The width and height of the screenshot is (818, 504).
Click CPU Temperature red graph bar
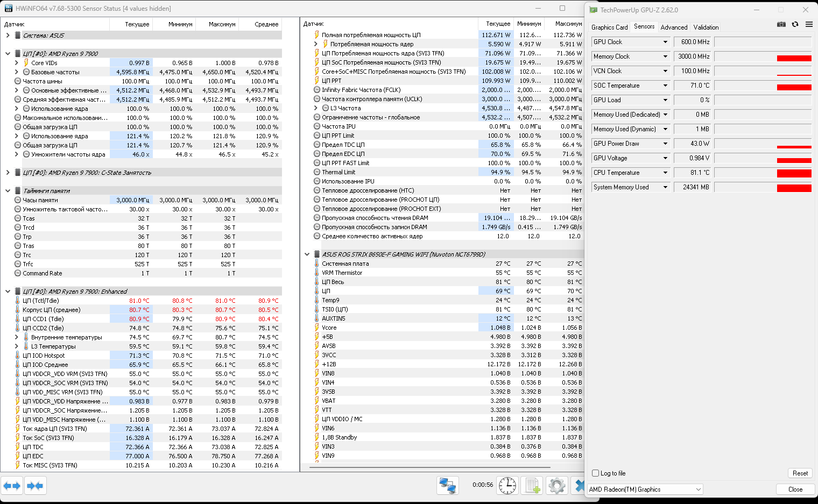click(794, 173)
